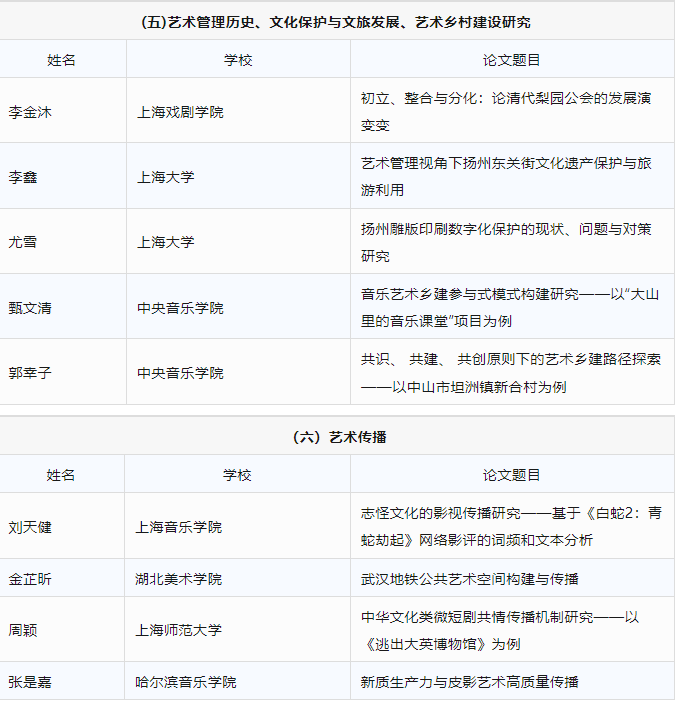Click the section five heading about 艺术管理历史
675x701 pixels.
tap(337, 21)
